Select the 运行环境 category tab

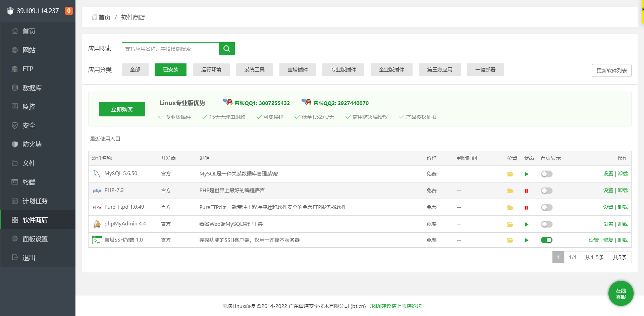tap(211, 69)
